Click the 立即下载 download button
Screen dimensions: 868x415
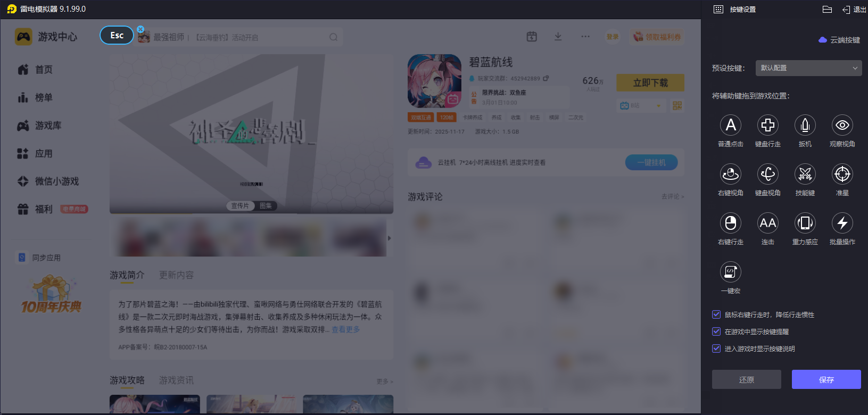(x=650, y=83)
